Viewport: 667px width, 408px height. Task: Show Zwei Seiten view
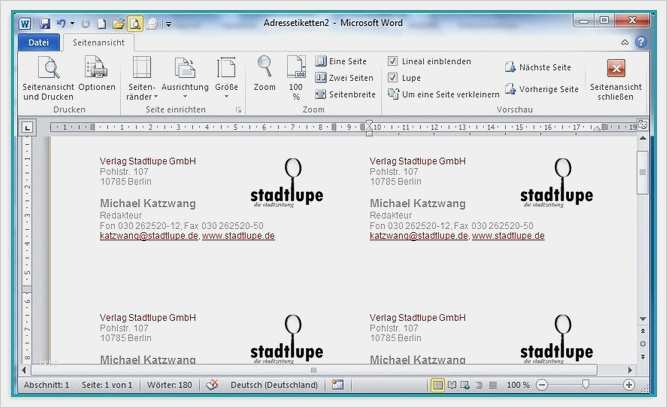coord(344,78)
